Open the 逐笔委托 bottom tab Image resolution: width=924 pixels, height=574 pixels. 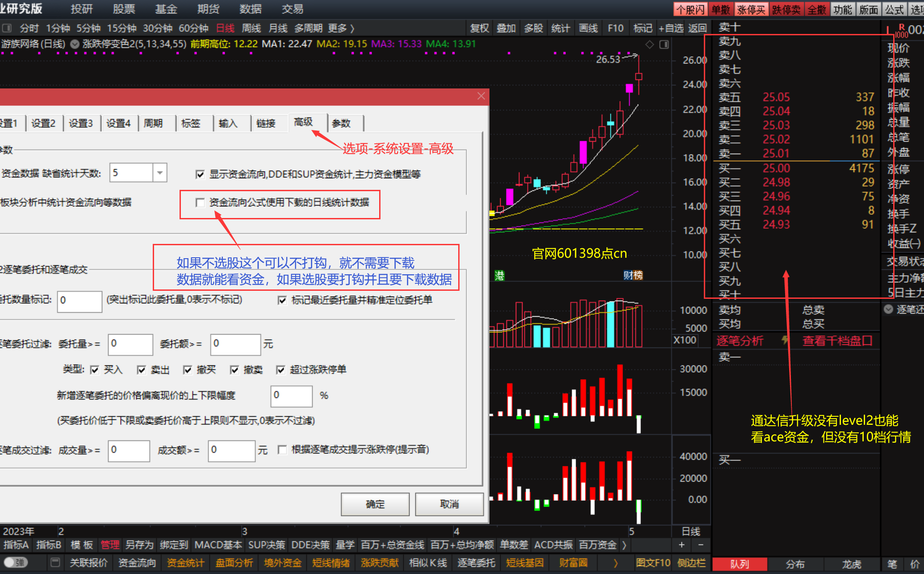[x=476, y=563]
